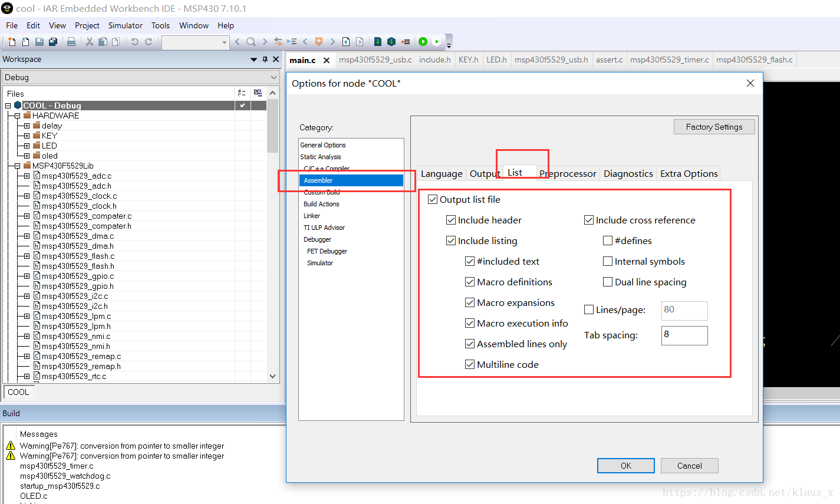Viewport: 840px width, 504px height.
Task: Click the Go To line icon
Action: tap(292, 41)
